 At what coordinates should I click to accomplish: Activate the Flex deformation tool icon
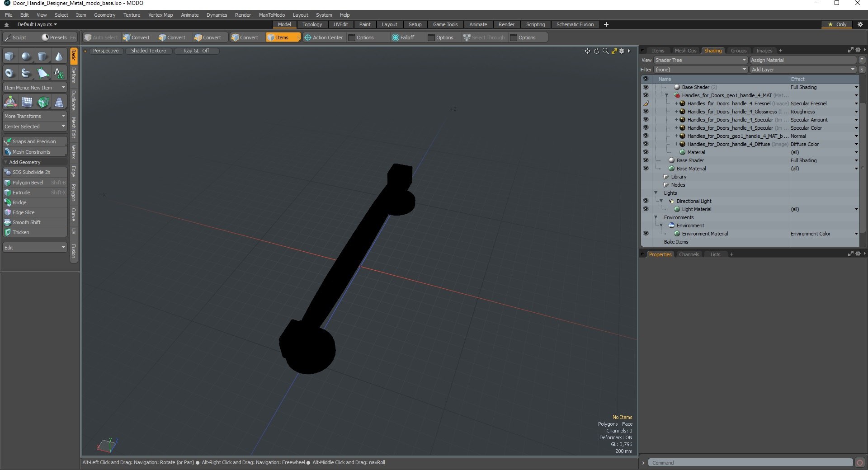27,102
